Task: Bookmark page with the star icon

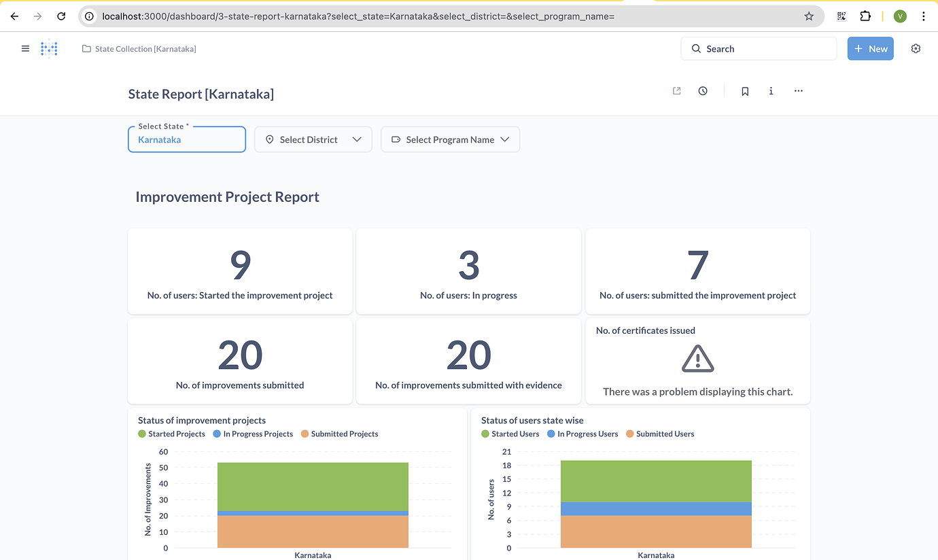Action: tap(809, 16)
